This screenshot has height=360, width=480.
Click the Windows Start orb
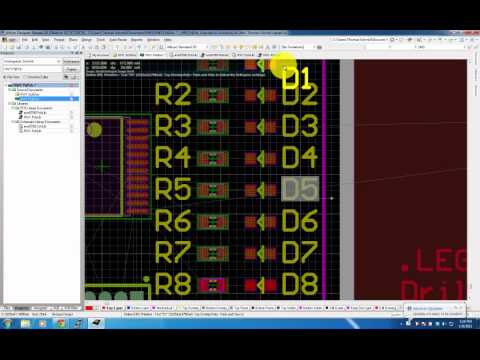8,323
